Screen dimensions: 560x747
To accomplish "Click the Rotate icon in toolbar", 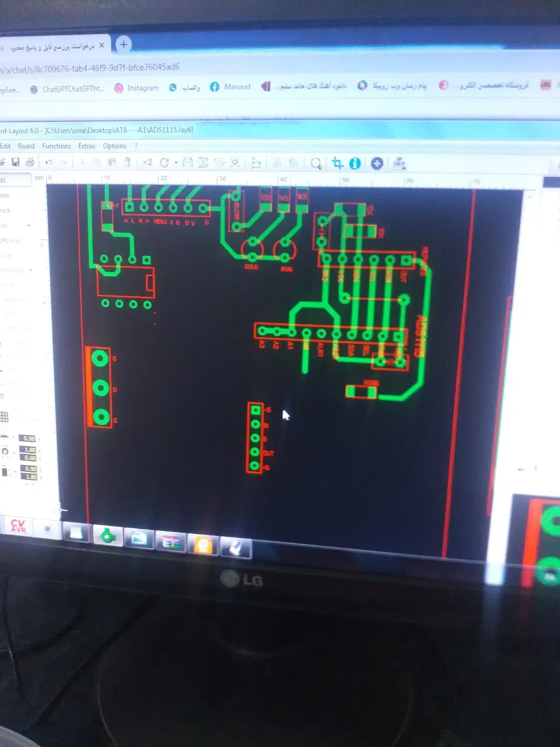I will coord(164,162).
